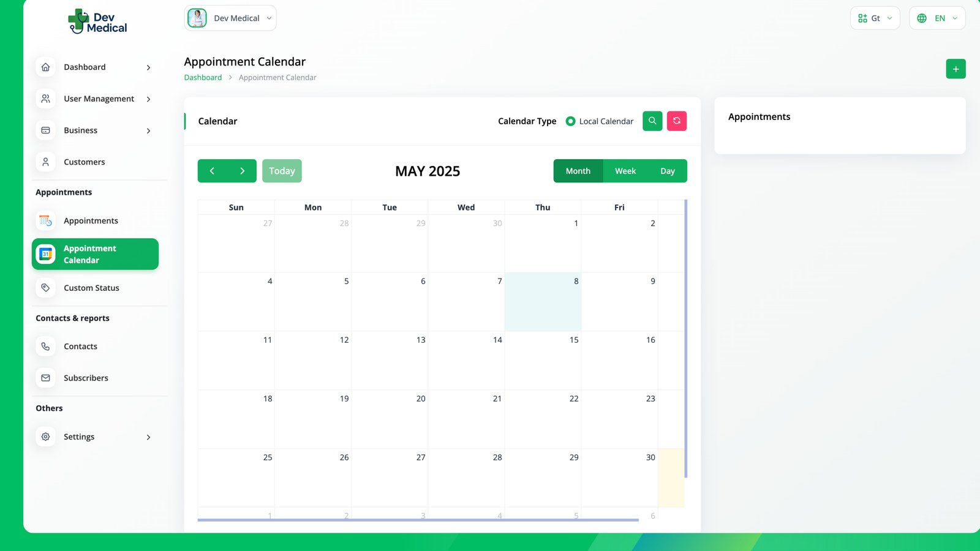Click the pink refresh calendar icon
This screenshot has width=980, height=551.
[676, 121]
